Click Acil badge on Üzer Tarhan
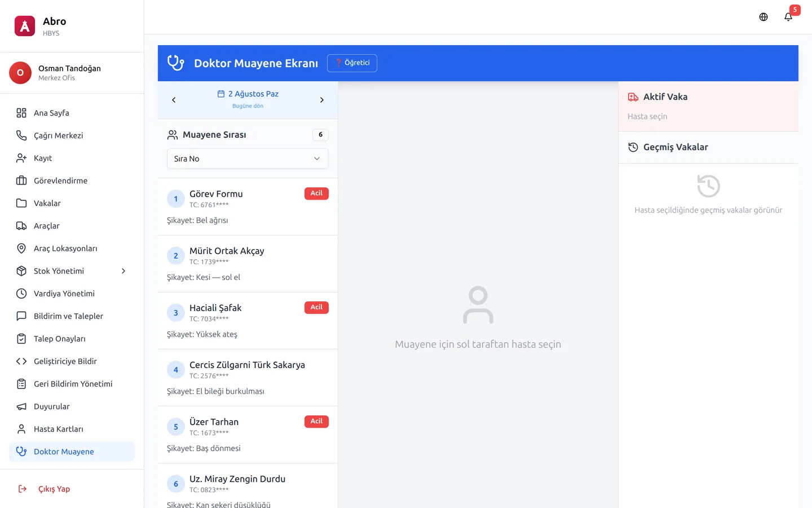Screen dimensions: 812x508 click(x=316, y=422)
